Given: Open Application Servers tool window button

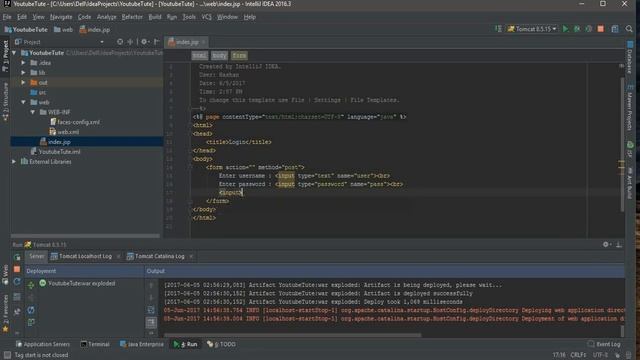Looking at the screenshot, I should tap(43, 344).
